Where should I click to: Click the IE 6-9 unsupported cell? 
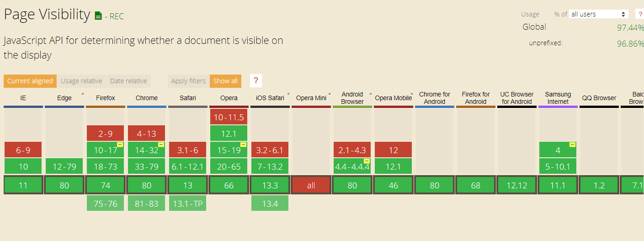pos(23,150)
